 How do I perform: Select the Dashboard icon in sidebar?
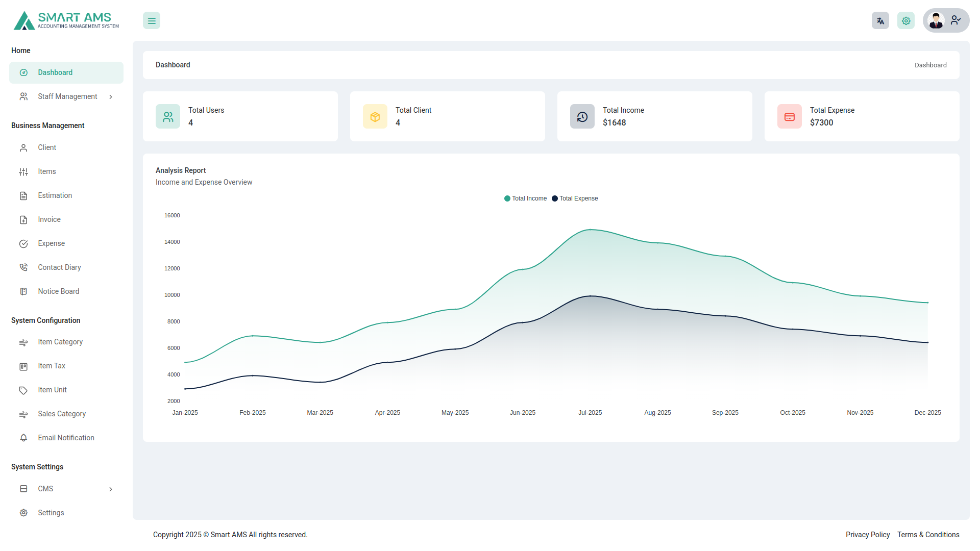23,72
